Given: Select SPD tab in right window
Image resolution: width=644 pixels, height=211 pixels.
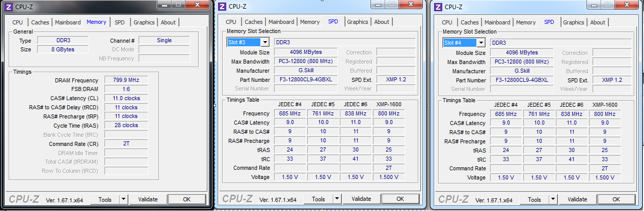Looking at the screenshot, I should [x=549, y=22].
